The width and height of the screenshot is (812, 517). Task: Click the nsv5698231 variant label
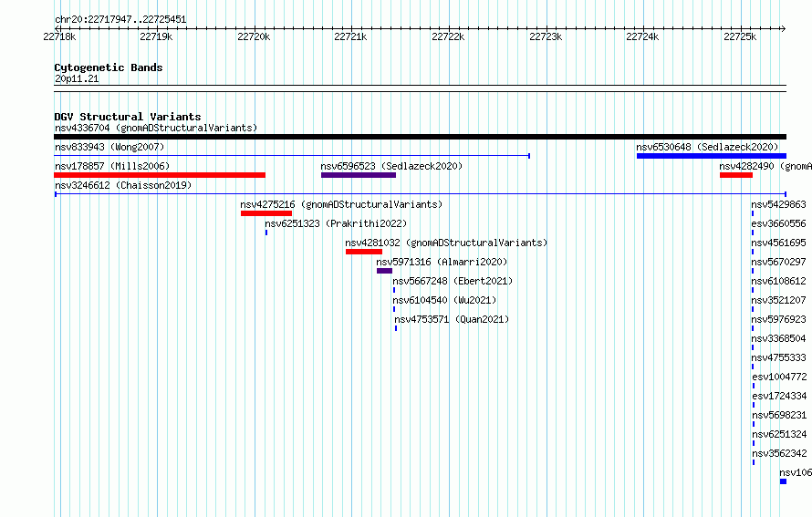[x=779, y=415]
